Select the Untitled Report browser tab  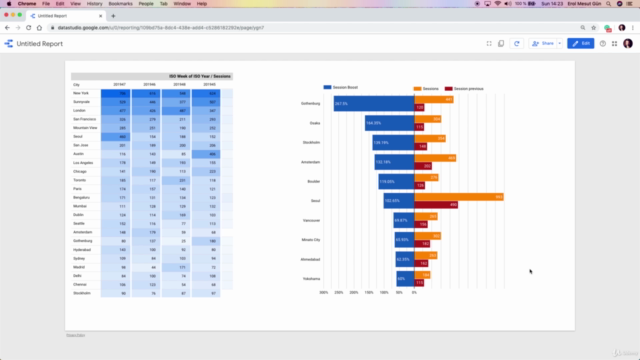tap(66, 16)
